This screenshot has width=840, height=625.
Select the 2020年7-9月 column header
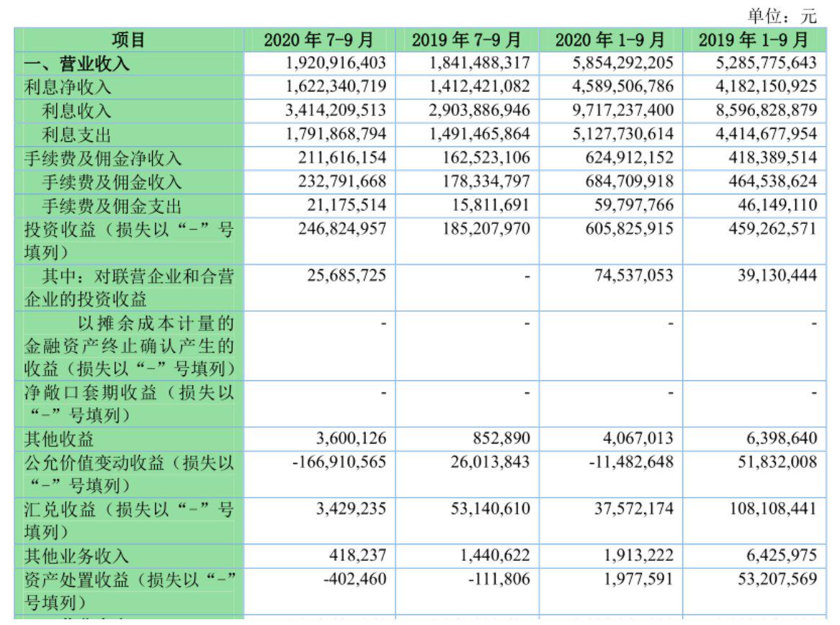(319, 40)
